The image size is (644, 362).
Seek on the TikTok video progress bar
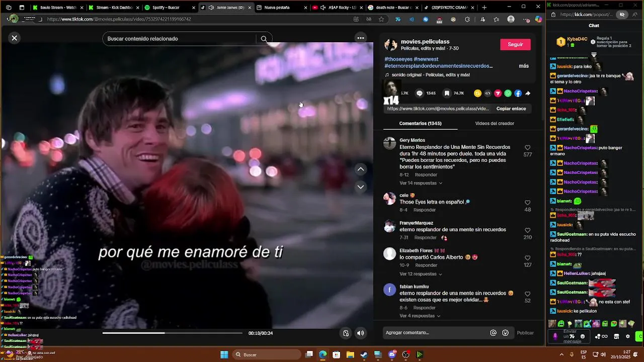(x=172, y=333)
